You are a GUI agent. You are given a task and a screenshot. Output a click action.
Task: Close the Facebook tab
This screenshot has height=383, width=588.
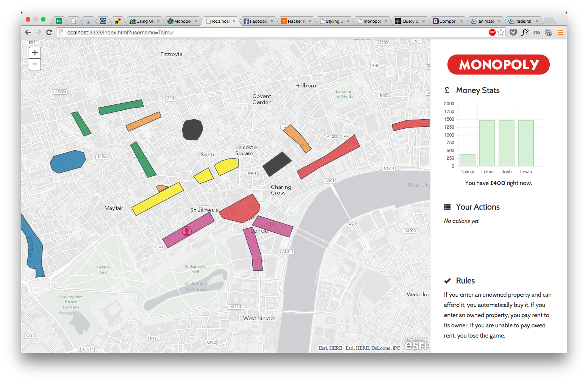(272, 21)
